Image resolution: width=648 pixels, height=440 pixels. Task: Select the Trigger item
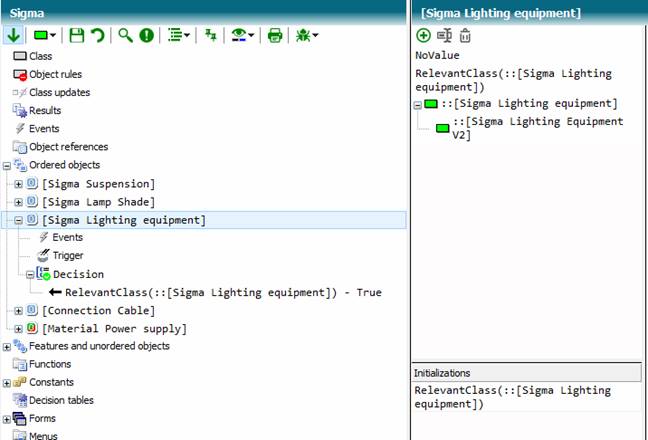[68, 256]
